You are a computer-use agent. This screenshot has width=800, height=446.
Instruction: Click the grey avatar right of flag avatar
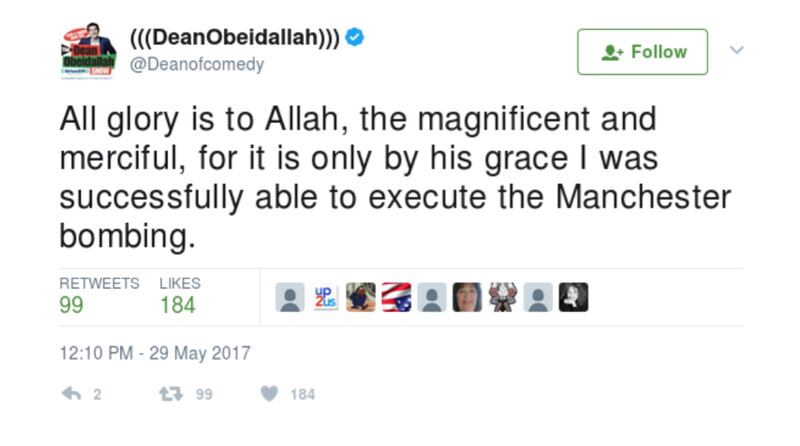point(432,297)
